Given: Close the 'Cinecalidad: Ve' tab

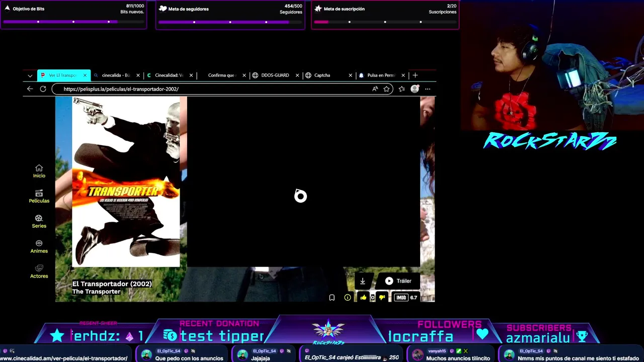Looking at the screenshot, I should coord(191,75).
